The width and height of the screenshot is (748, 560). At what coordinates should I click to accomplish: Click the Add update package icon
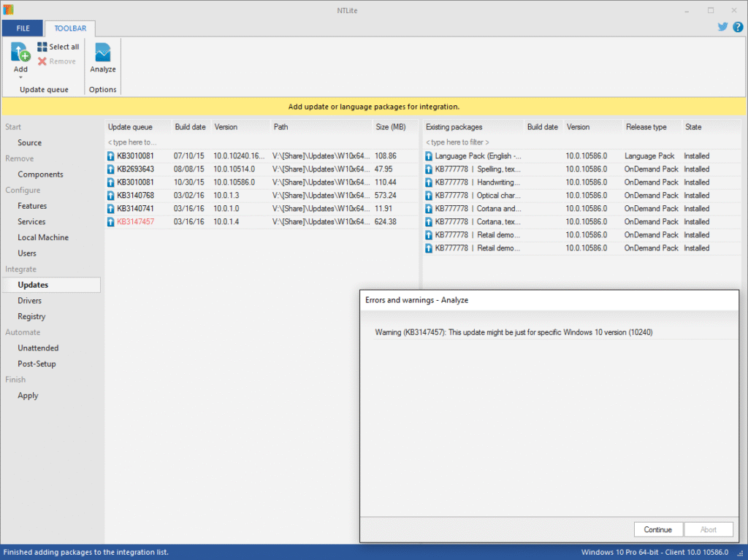tap(19, 53)
